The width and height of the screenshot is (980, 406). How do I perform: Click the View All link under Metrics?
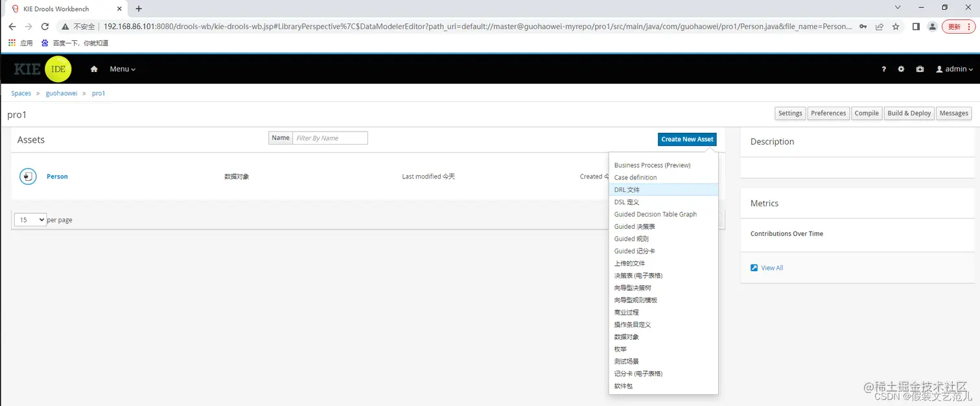[x=772, y=268]
